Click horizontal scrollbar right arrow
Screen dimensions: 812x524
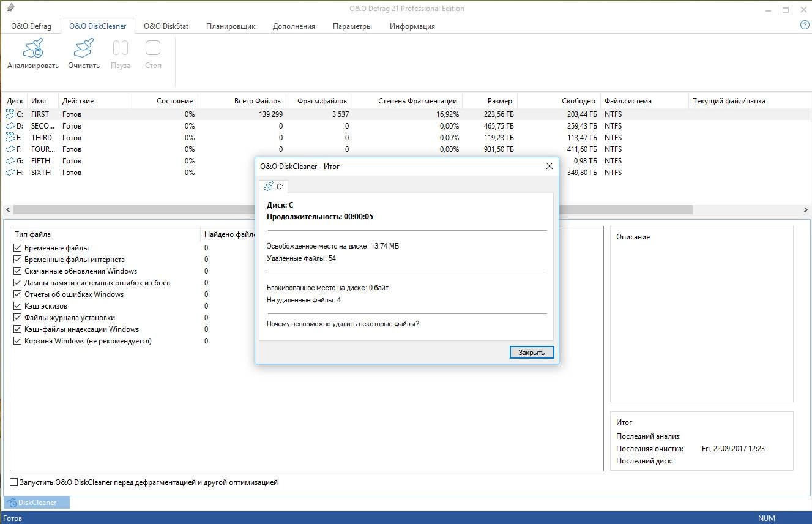805,209
